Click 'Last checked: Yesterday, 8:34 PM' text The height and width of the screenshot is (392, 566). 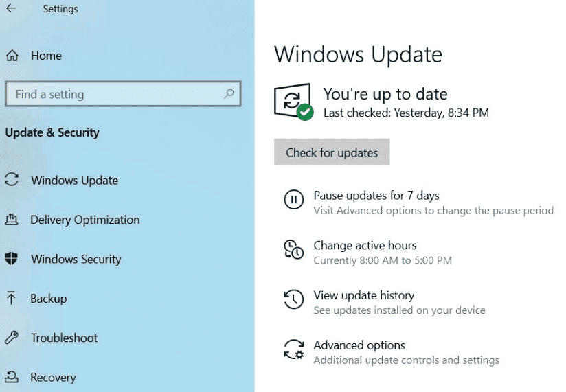406,113
